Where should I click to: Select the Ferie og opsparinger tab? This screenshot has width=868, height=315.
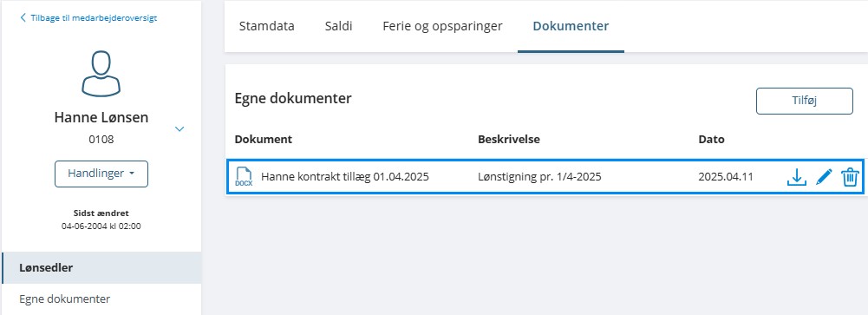[442, 26]
